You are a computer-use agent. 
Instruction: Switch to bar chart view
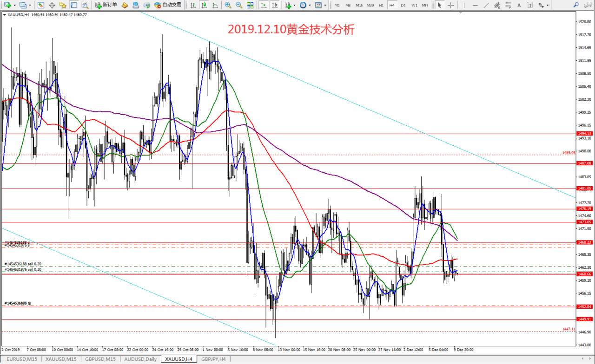[x=193, y=5]
